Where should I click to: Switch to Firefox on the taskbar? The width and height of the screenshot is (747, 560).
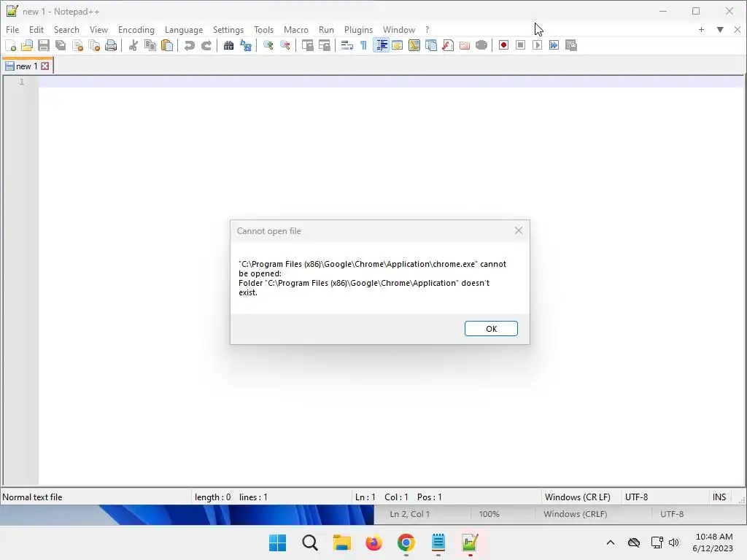pyautogui.click(x=374, y=542)
